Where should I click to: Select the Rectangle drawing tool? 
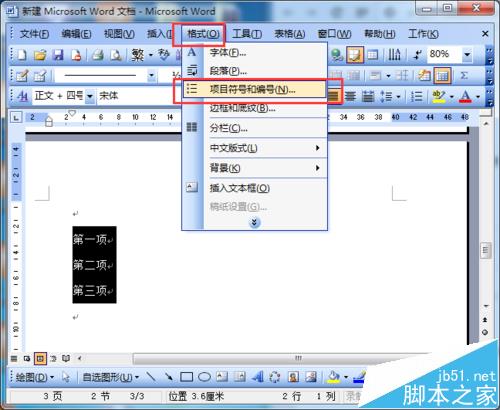(186, 377)
